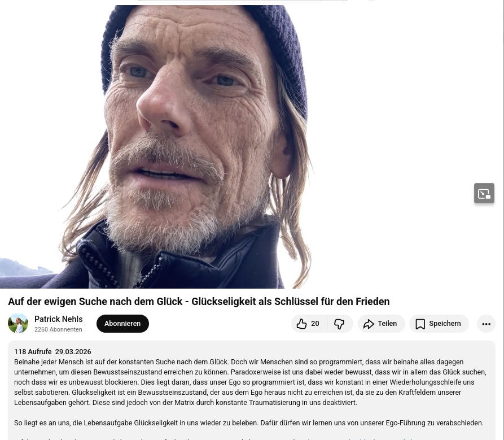504x440 pixels.
Task: Open the three-dot more actions menu
Action: coord(486,324)
